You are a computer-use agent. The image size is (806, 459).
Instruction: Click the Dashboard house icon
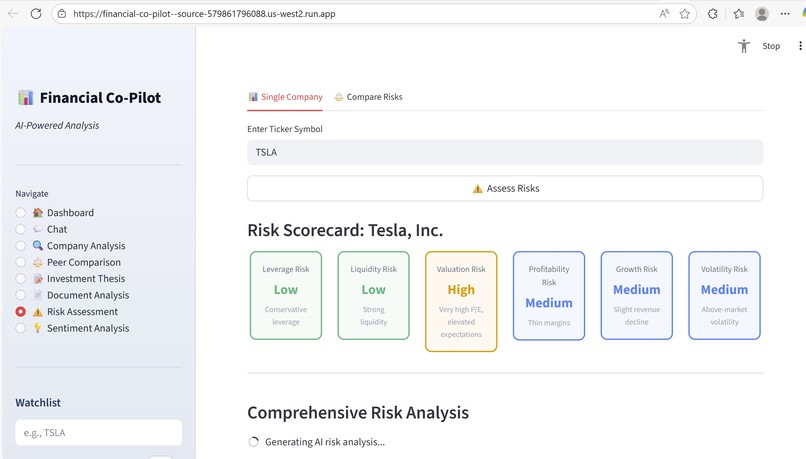tap(38, 213)
